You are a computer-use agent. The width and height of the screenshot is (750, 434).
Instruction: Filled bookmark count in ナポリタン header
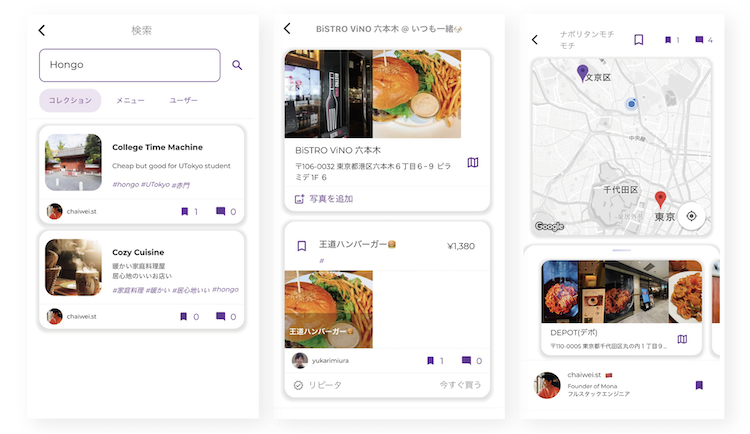pyautogui.click(x=668, y=40)
